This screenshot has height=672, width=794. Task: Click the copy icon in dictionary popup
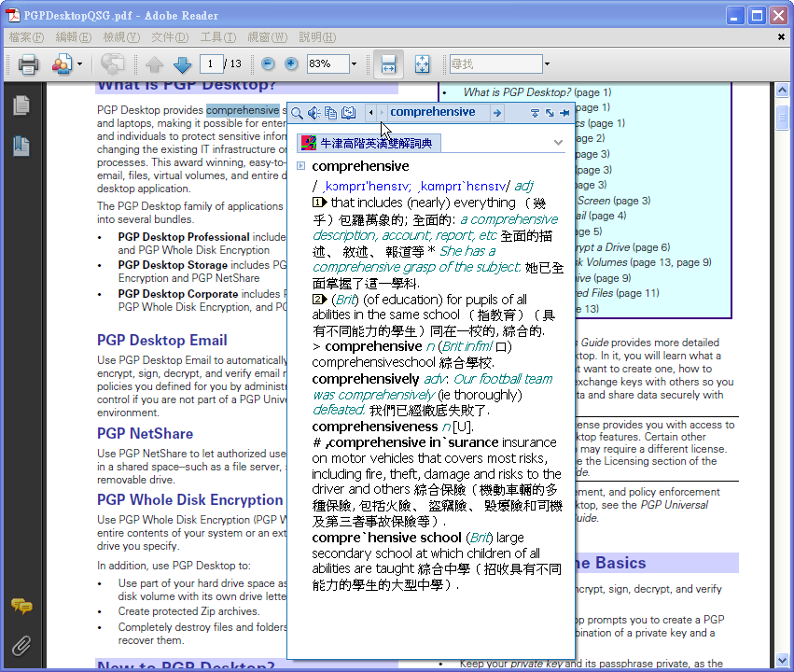[330, 113]
